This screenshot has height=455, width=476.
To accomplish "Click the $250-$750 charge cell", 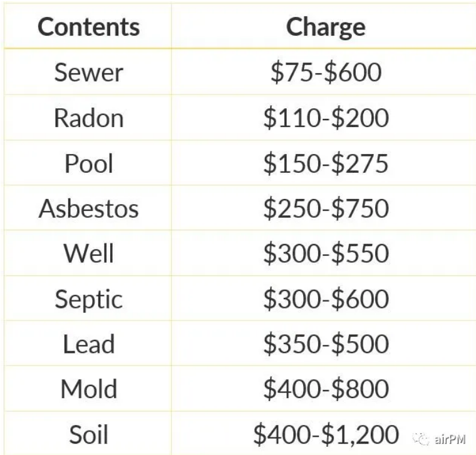I will [x=326, y=208].
